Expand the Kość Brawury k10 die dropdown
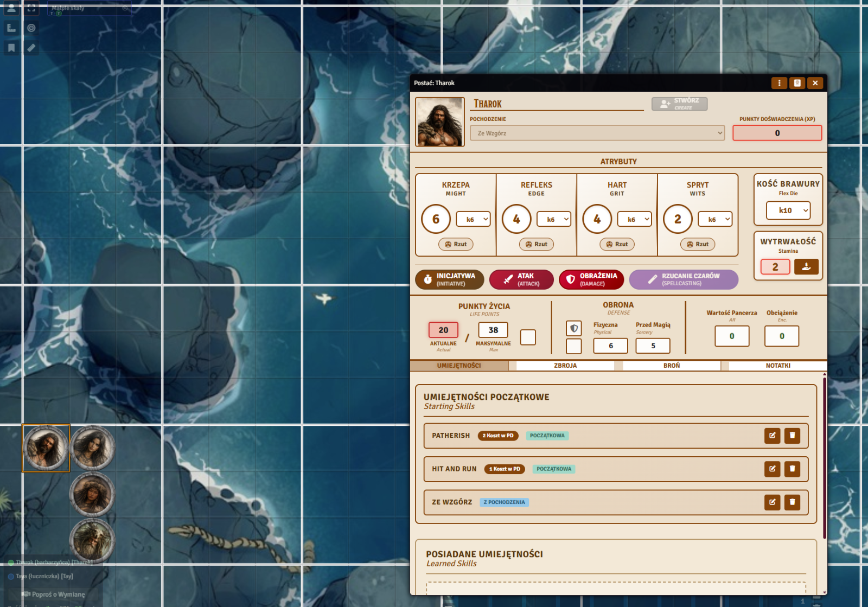The height and width of the screenshot is (607, 868). coord(788,210)
